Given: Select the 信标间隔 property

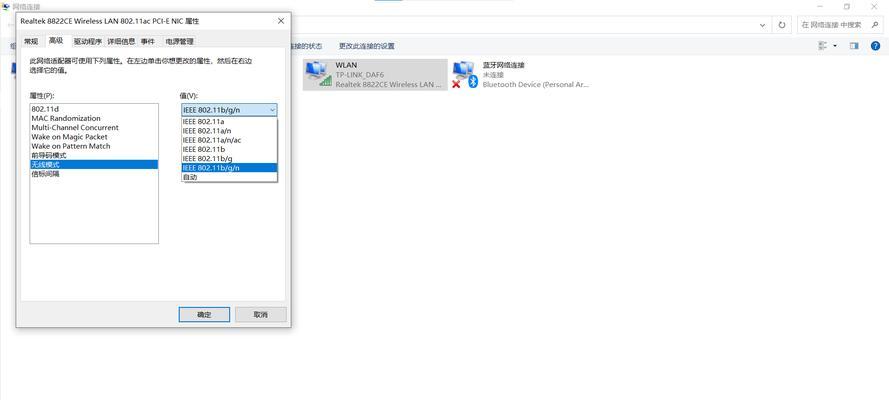Looking at the screenshot, I should [94, 174].
